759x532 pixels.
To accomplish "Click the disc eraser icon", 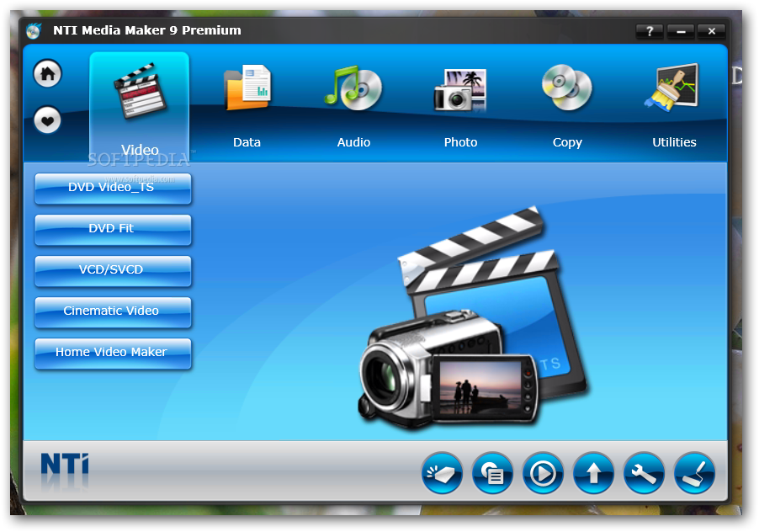I will [x=442, y=473].
